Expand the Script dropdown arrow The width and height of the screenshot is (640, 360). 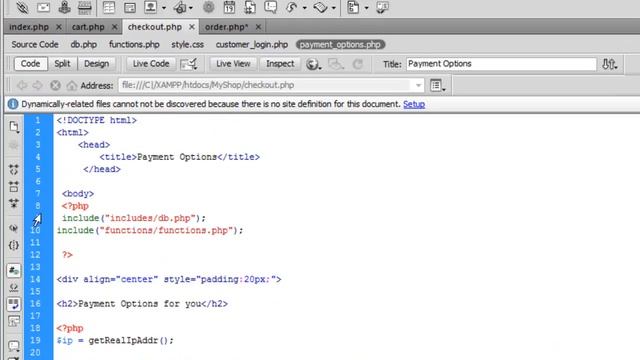333,8
